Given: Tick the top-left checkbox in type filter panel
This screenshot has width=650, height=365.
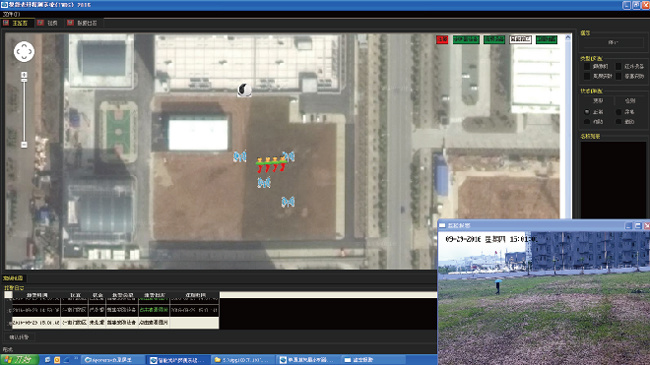Looking at the screenshot, I should coord(587,66).
